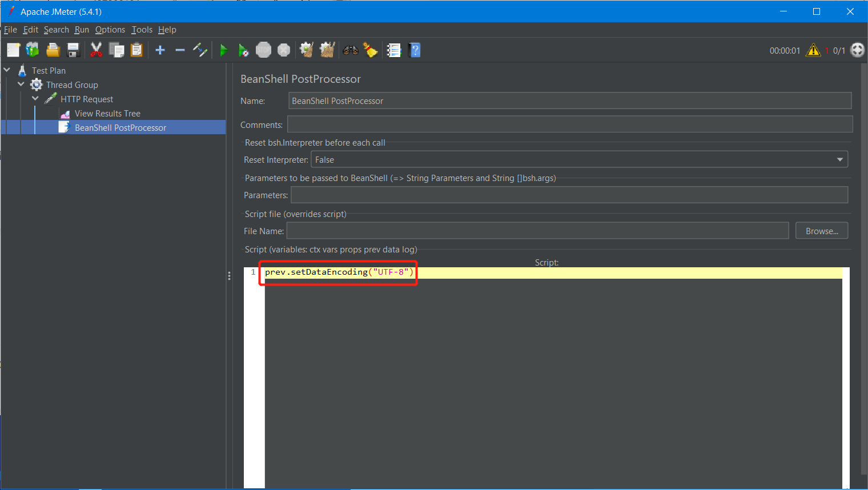Collapse the HTTP Request tree node
This screenshot has width=868, height=490.
click(35, 98)
